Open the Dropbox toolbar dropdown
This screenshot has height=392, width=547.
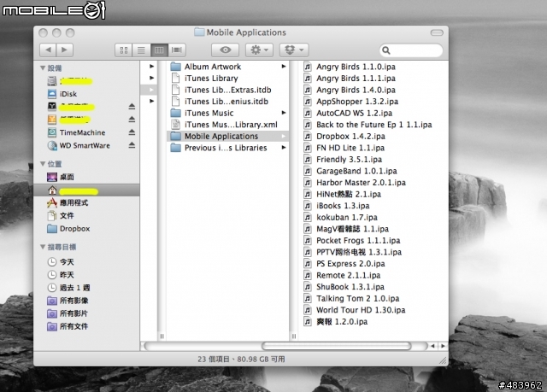pyautogui.click(x=294, y=50)
